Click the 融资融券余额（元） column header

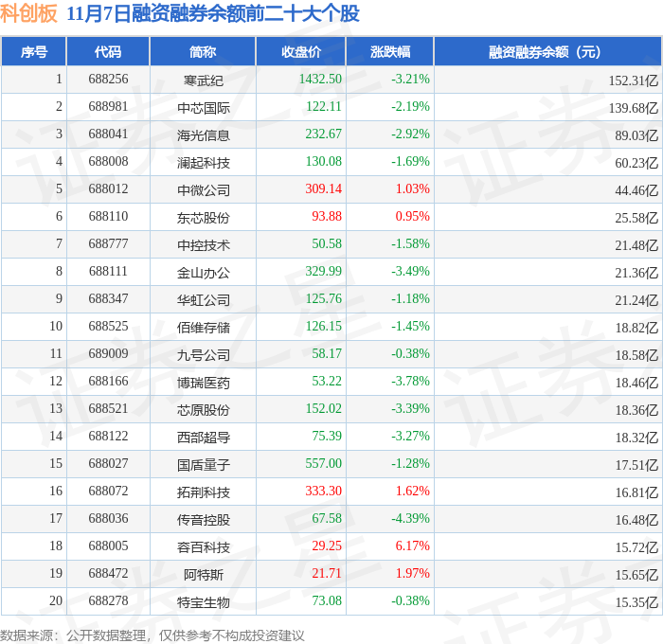tap(547, 51)
